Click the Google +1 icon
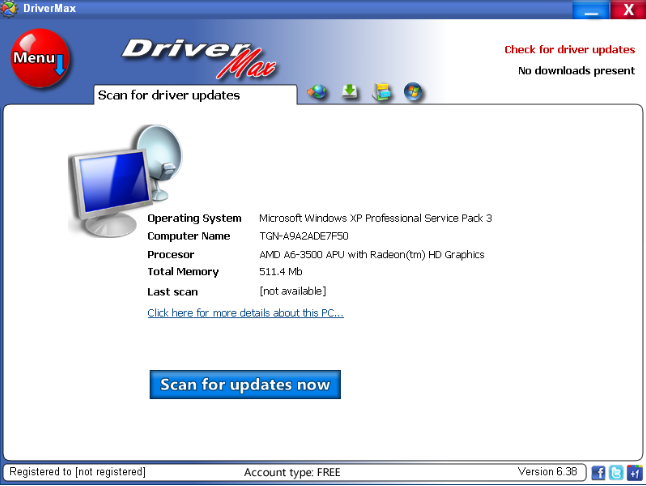This screenshot has width=646, height=486. click(634, 472)
